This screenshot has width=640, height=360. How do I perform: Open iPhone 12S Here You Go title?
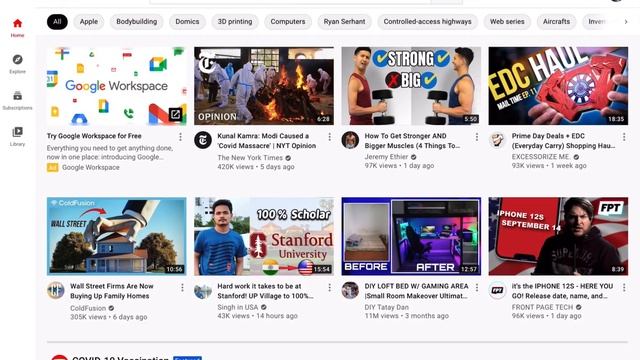pyautogui.click(x=562, y=291)
